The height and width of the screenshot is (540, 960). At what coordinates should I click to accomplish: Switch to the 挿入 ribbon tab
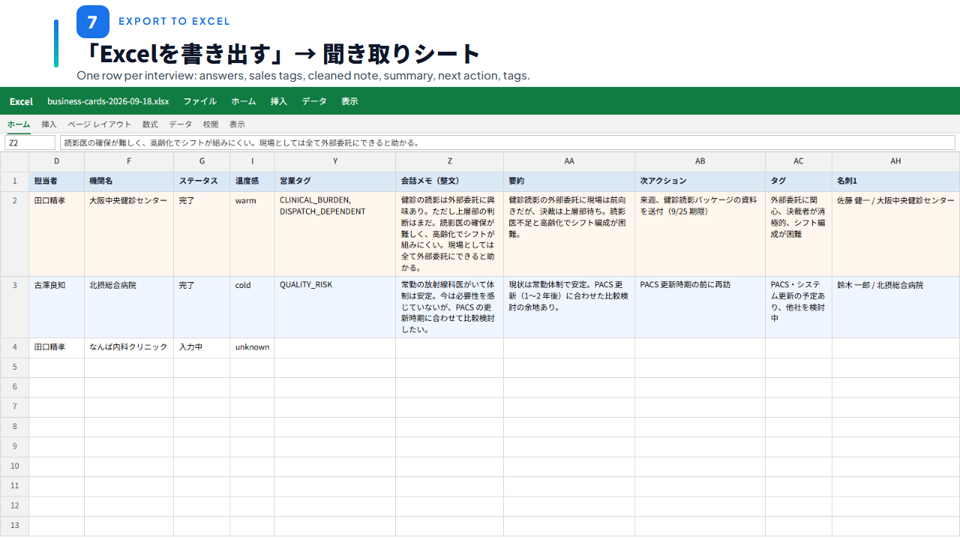[49, 124]
